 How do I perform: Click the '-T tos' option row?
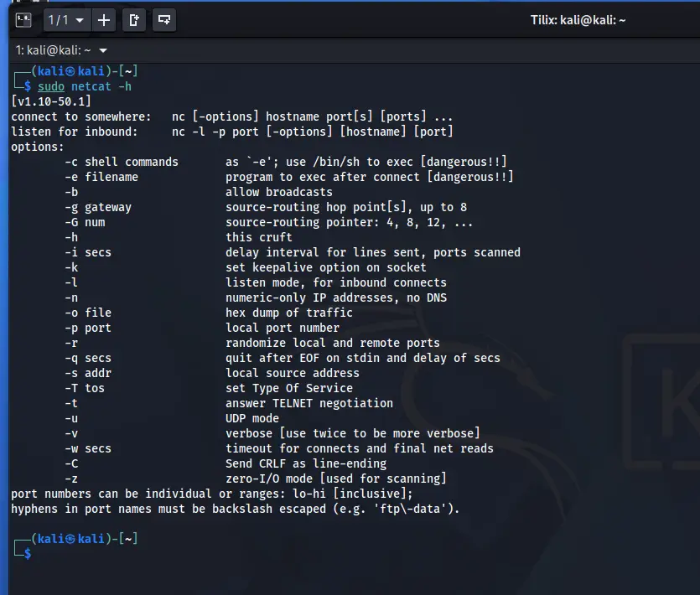tap(209, 388)
